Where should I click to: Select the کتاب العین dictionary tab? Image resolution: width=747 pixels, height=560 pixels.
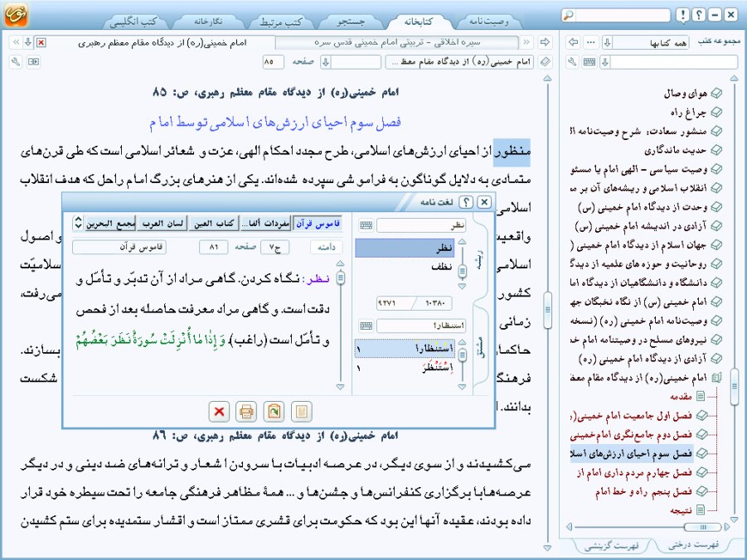point(213,224)
